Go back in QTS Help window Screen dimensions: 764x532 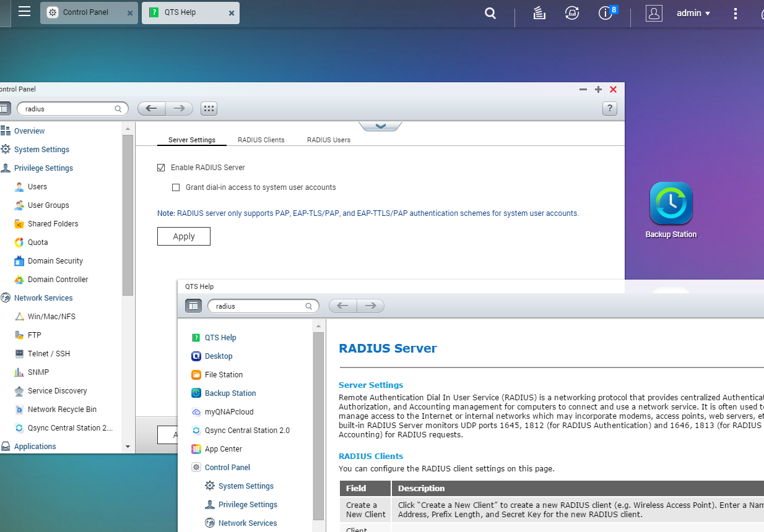(x=342, y=306)
